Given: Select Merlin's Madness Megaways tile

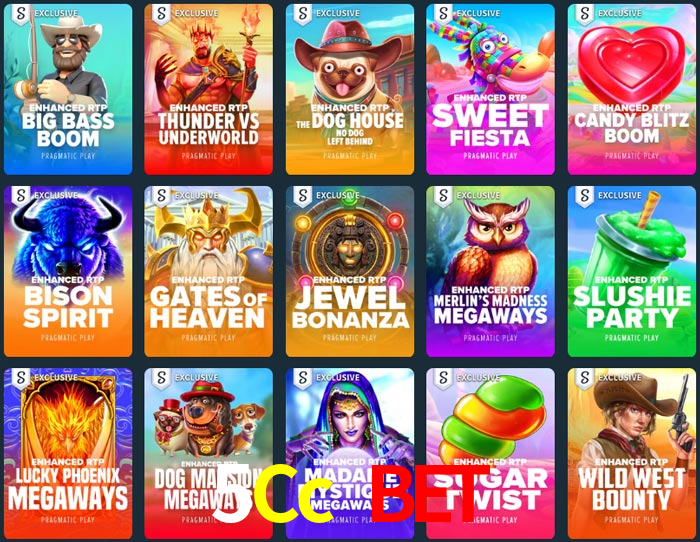Looking at the screenshot, I should [490, 271].
